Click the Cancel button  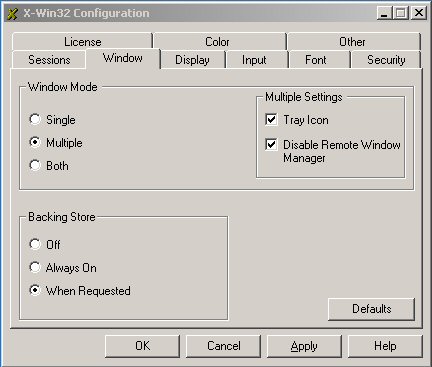(223, 346)
